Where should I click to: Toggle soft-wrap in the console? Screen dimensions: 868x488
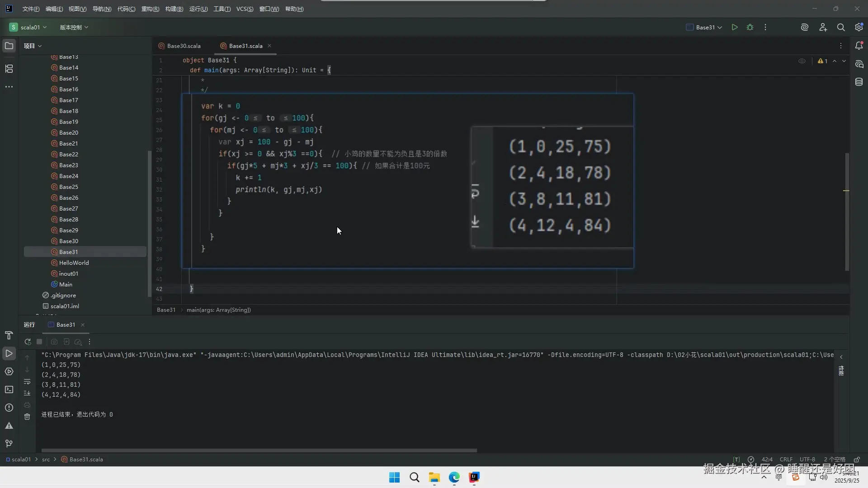[27, 382]
